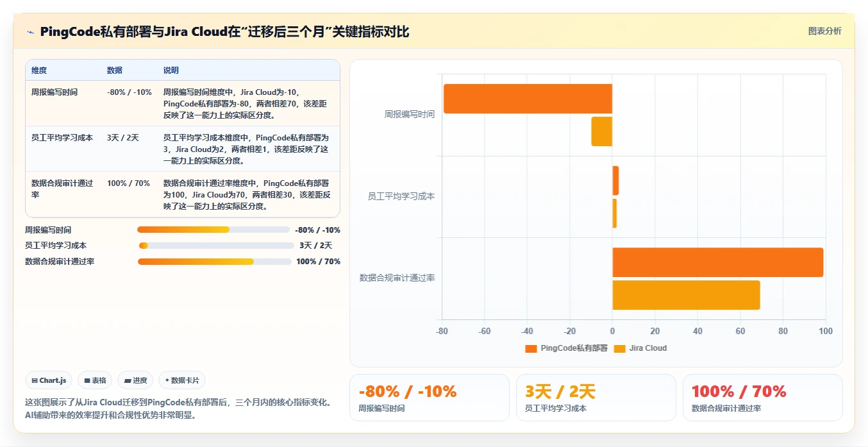
Task: Click the 员工平均学习成本 chart axis label
Action: click(401, 196)
